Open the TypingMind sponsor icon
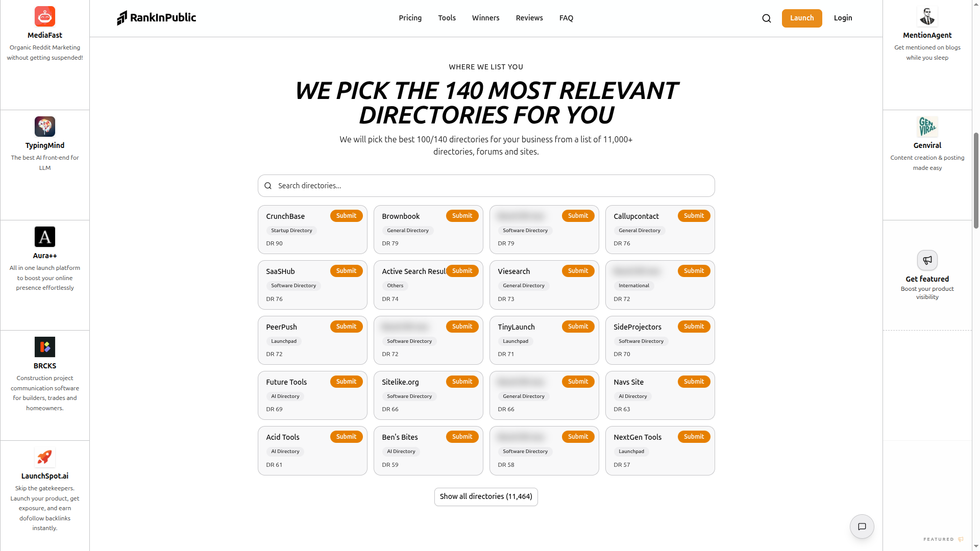This screenshot has height=551, width=980. click(x=45, y=127)
